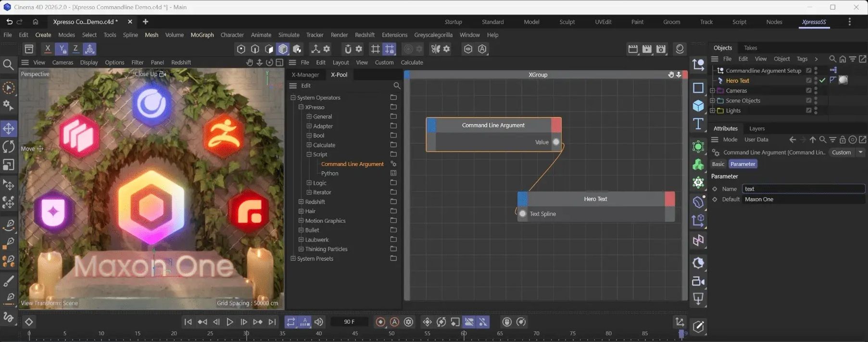The height and width of the screenshot is (342, 868).
Task: Open the Simulate menu
Action: click(289, 35)
